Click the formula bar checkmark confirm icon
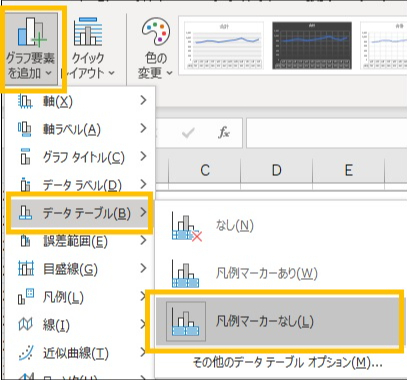The height and width of the screenshot is (380, 407). (188, 133)
